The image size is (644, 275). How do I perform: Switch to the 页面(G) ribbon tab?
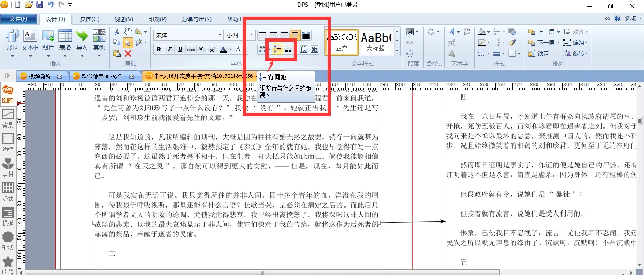pyautogui.click(x=90, y=19)
